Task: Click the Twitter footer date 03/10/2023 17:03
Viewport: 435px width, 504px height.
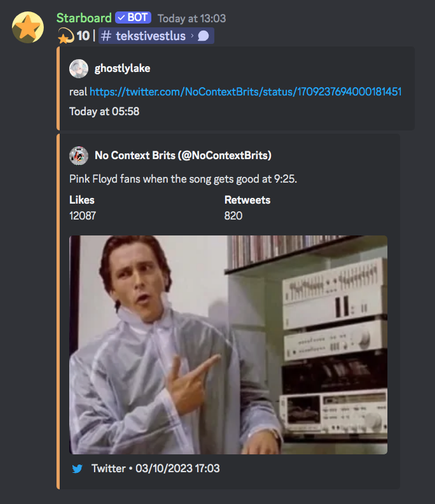Action: click(178, 469)
